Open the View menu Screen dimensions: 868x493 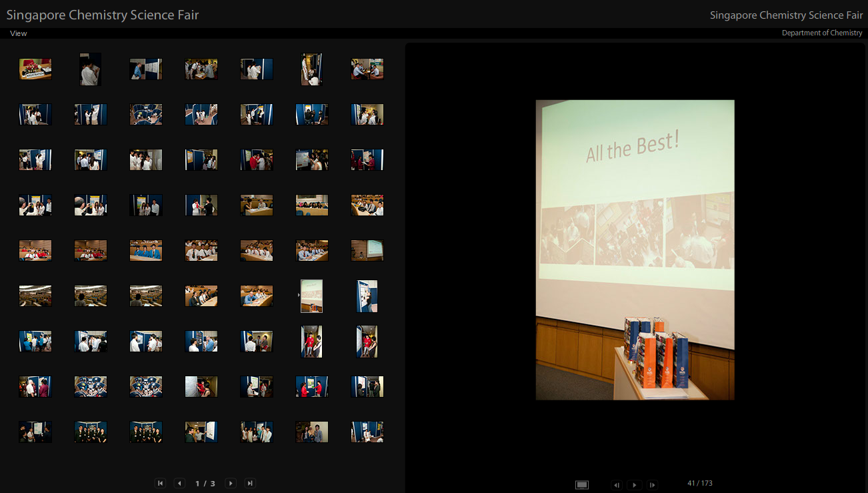(x=19, y=33)
